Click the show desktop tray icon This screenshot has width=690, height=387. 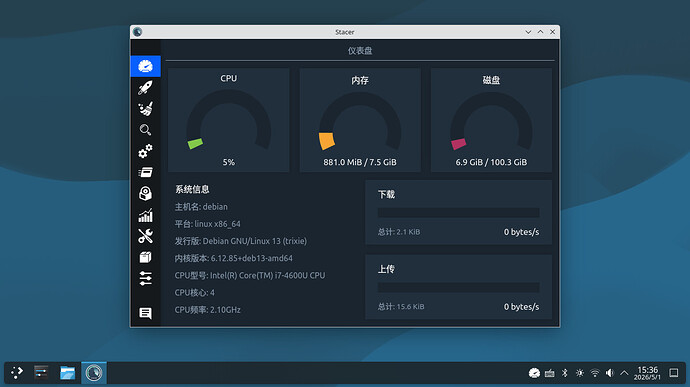673,373
